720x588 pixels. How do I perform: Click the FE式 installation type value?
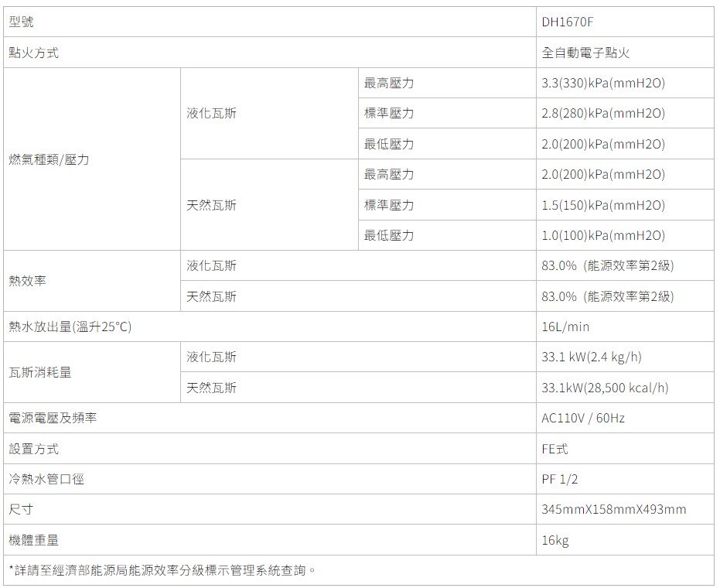(555, 449)
